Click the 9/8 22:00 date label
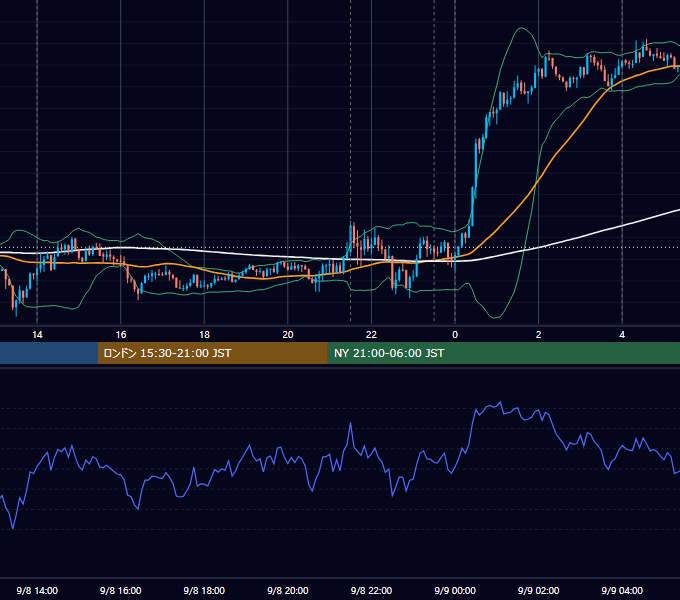 (371, 590)
